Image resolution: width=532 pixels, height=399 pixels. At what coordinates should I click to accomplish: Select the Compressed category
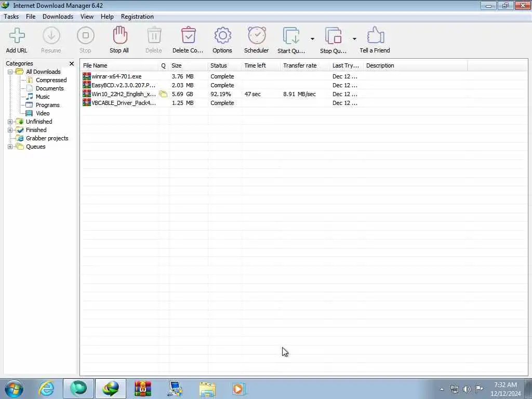click(x=51, y=80)
